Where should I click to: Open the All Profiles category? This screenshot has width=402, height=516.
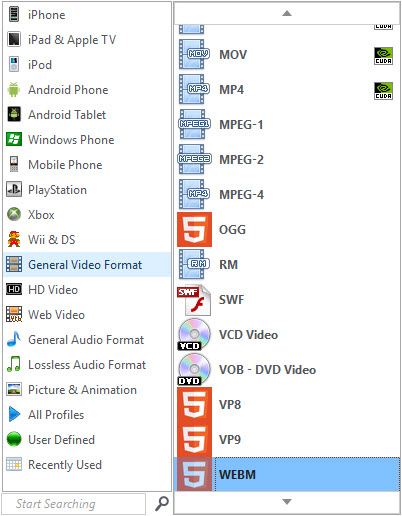click(x=87, y=414)
